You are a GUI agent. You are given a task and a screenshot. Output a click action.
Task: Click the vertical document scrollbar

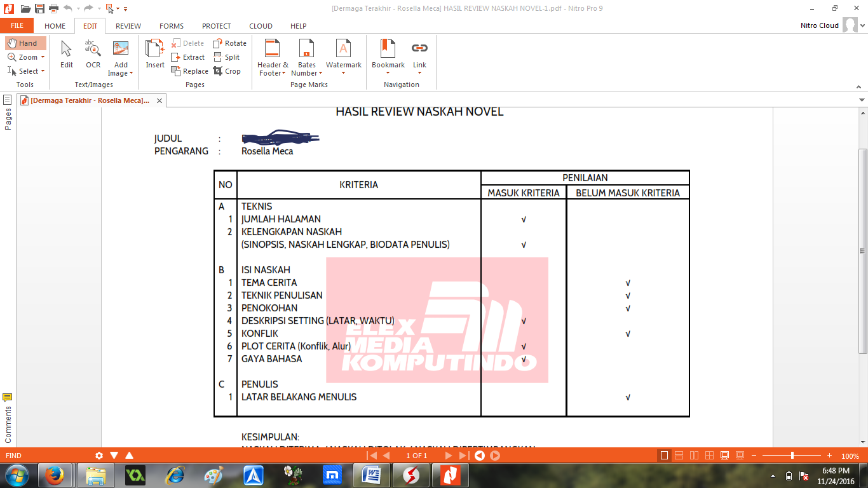(862, 251)
